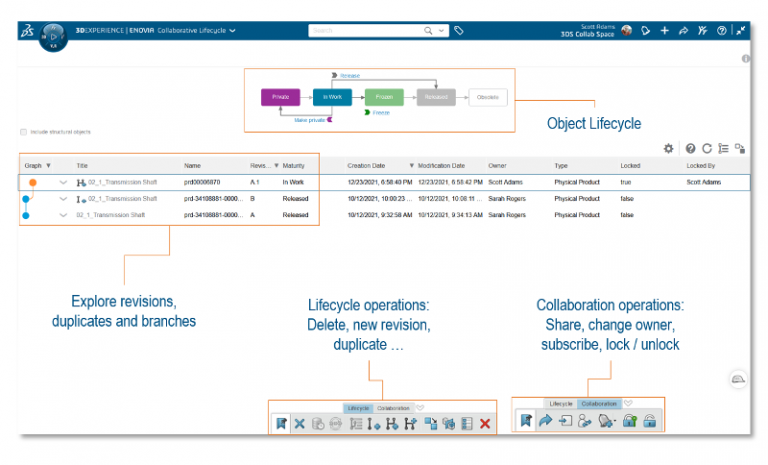Click the list icon beside the red X
The width and height of the screenshot is (768, 465).
pos(467,424)
